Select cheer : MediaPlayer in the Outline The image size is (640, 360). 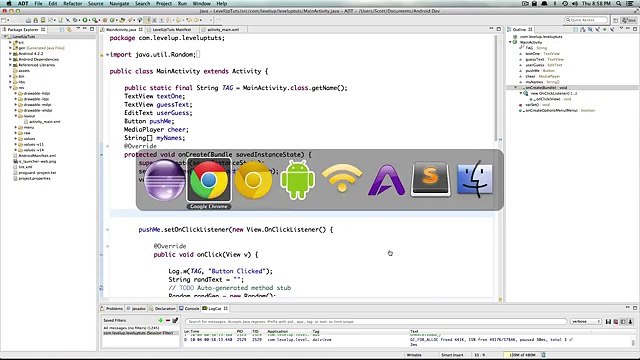(x=542, y=76)
